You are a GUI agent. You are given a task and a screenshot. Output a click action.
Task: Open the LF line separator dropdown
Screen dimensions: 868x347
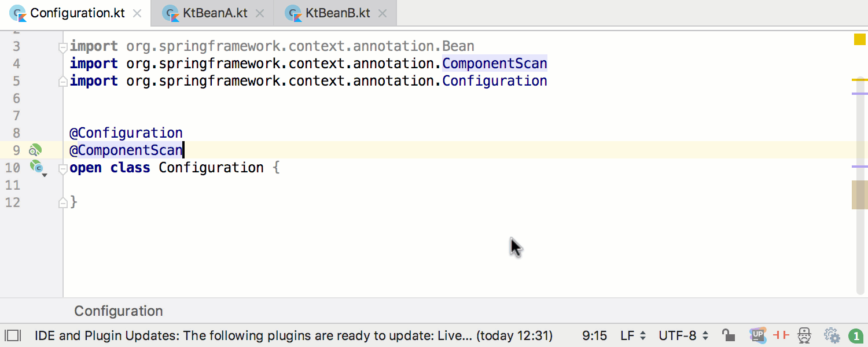(633, 335)
